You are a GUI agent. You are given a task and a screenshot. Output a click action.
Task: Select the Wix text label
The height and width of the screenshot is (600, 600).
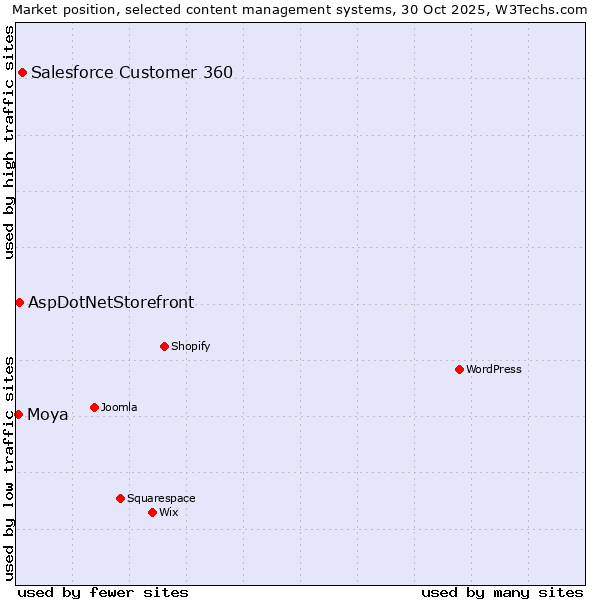point(169,512)
